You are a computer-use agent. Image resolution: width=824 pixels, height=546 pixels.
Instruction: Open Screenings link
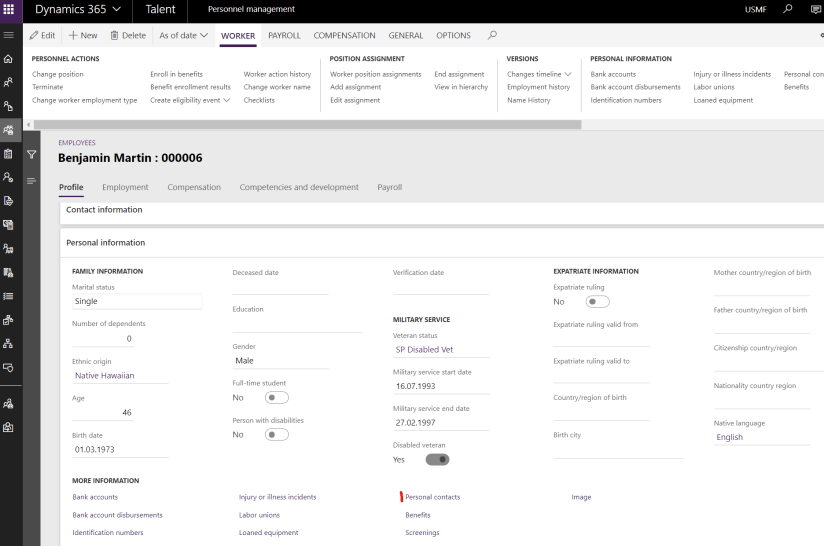pyautogui.click(x=422, y=532)
